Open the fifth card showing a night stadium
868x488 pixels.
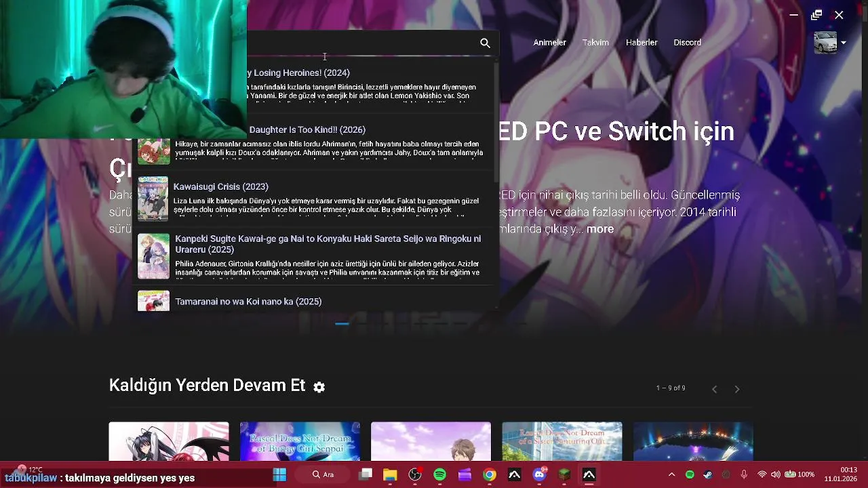(693, 441)
